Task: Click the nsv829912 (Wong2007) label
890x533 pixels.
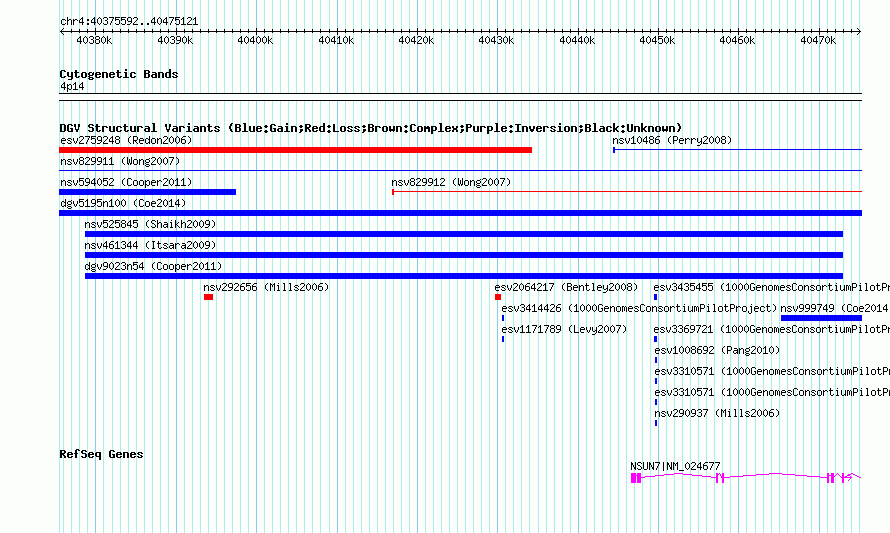Action: point(451,182)
